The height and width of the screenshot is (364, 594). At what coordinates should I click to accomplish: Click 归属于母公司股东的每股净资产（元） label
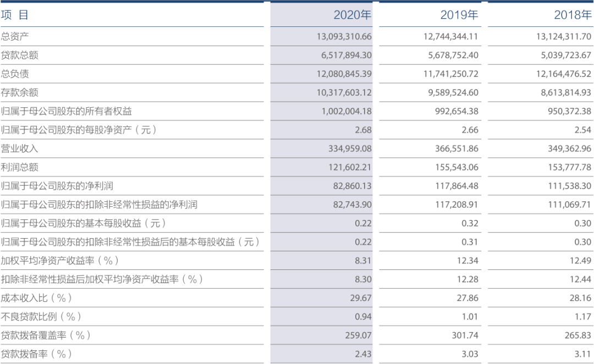coord(79,130)
